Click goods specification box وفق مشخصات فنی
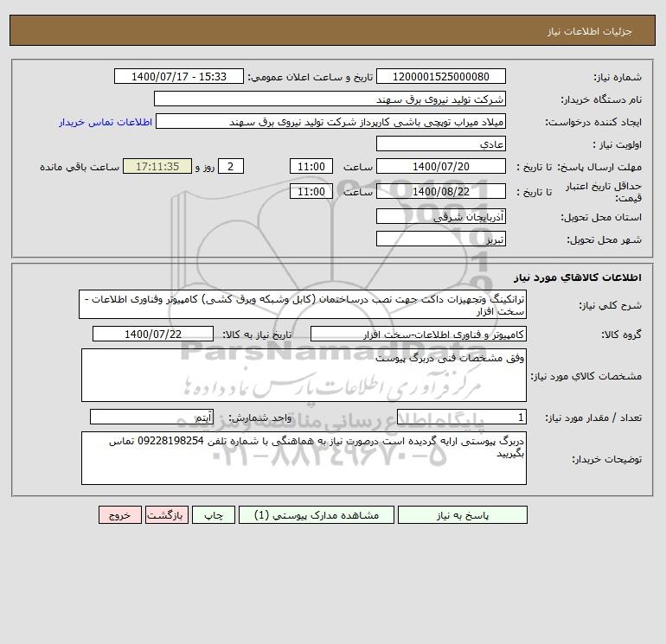Viewport: 666px width, 644px height. [304, 375]
